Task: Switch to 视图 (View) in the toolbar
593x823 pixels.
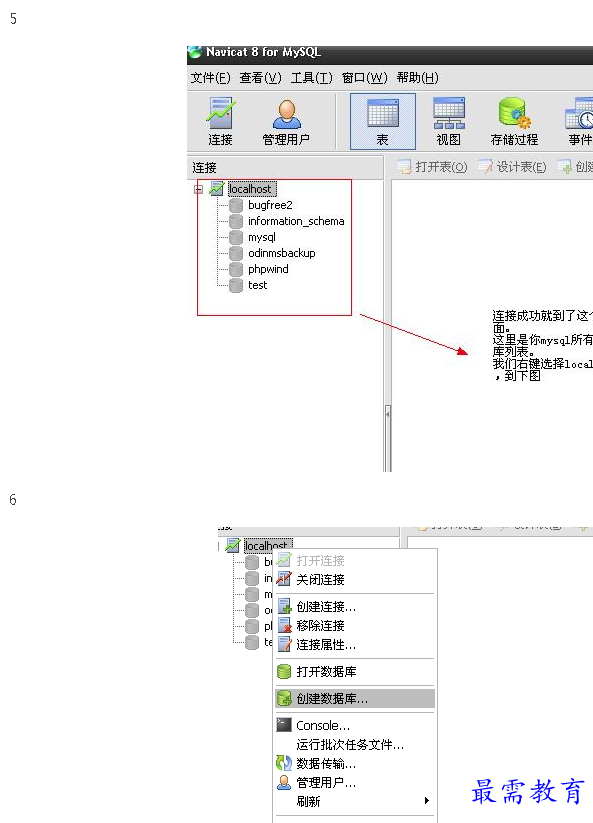Action: coord(449,122)
